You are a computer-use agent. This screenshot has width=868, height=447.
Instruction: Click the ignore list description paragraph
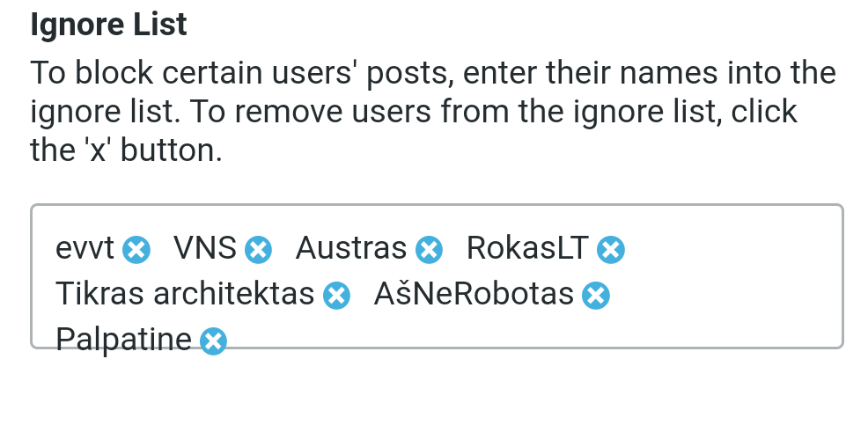[433, 111]
